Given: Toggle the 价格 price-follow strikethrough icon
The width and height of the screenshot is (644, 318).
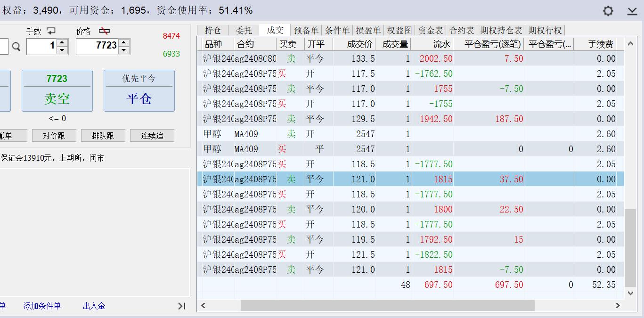Looking at the screenshot, I should click(105, 31).
